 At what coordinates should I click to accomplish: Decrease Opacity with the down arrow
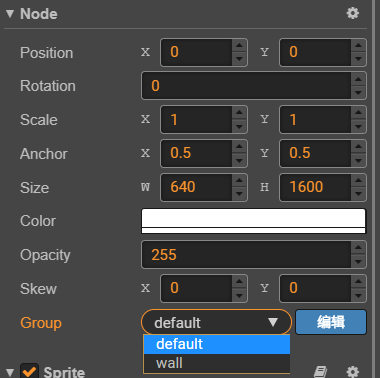point(358,262)
